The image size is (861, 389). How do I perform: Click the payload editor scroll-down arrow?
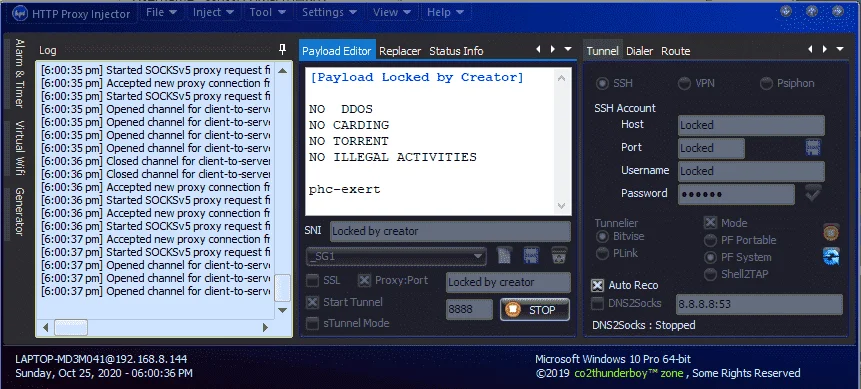click(561, 205)
